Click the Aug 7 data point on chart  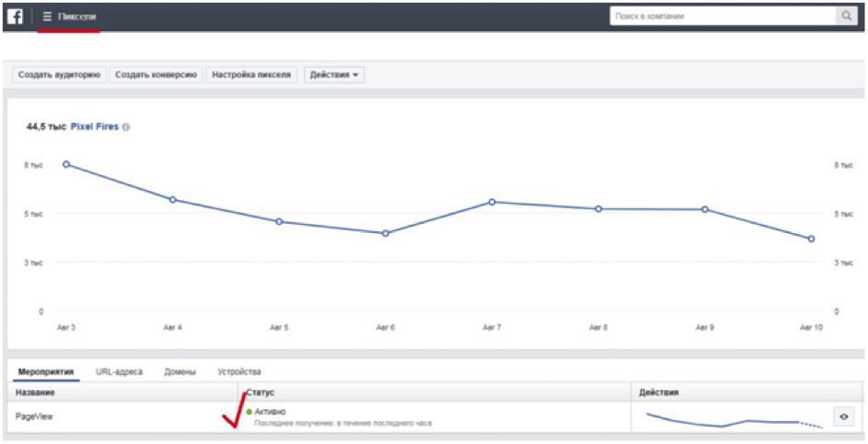click(x=492, y=202)
